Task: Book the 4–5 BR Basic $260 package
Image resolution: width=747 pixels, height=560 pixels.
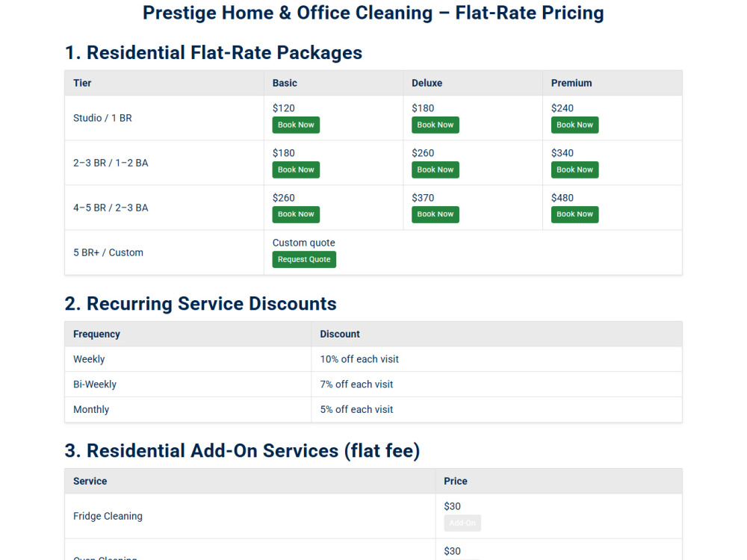Action: point(296,214)
